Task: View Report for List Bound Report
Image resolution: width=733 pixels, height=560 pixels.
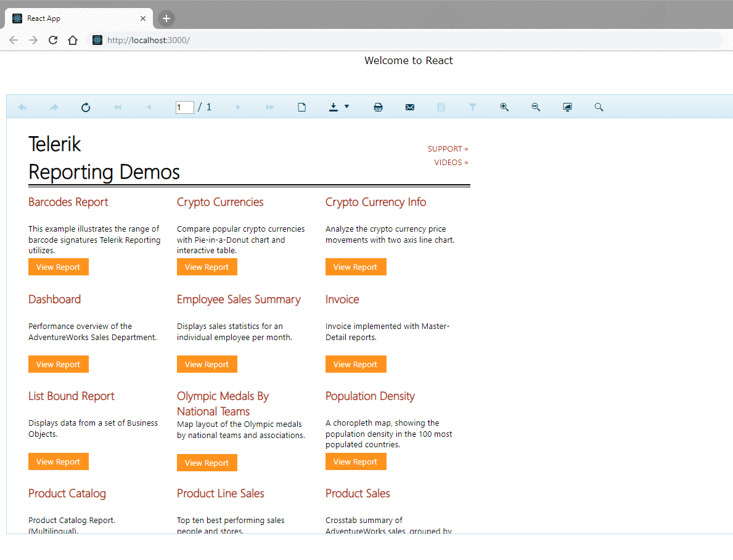Action: pyautogui.click(x=59, y=461)
